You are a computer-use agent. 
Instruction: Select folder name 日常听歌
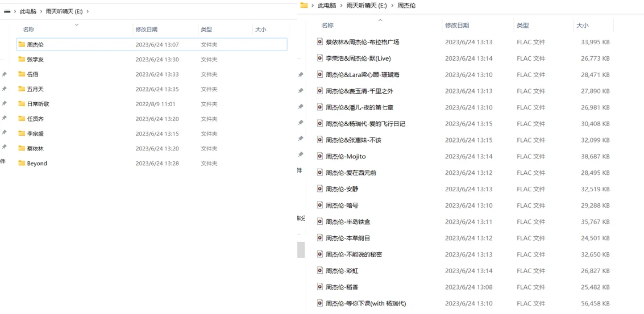tap(38, 104)
